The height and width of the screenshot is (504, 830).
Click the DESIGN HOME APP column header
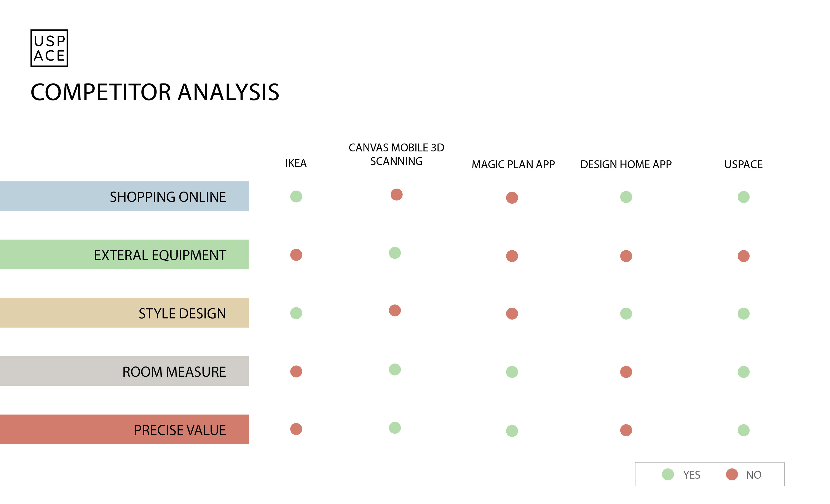click(626, 164)
